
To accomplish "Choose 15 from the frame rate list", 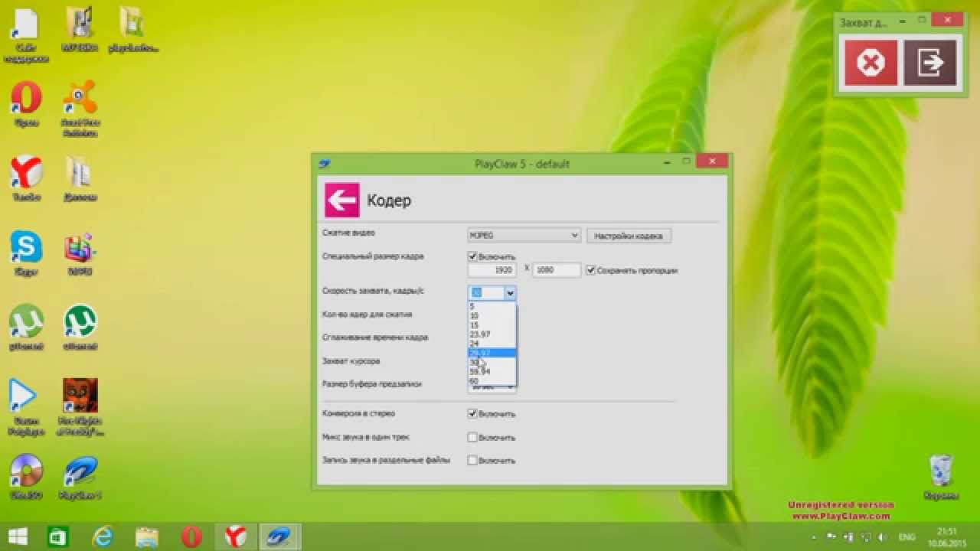I will [x=492, y=325].
